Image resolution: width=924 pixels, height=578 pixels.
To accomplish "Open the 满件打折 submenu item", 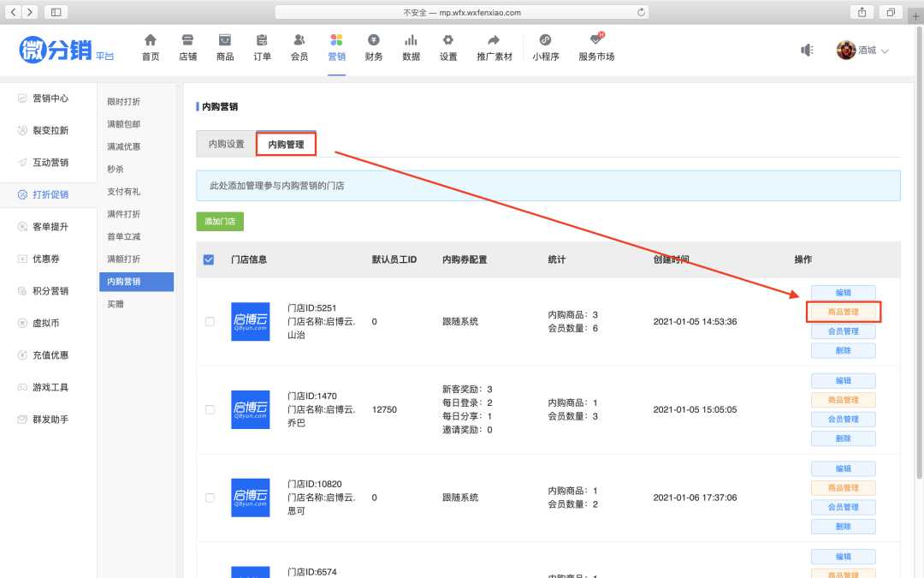I will (x=124, y=214).
